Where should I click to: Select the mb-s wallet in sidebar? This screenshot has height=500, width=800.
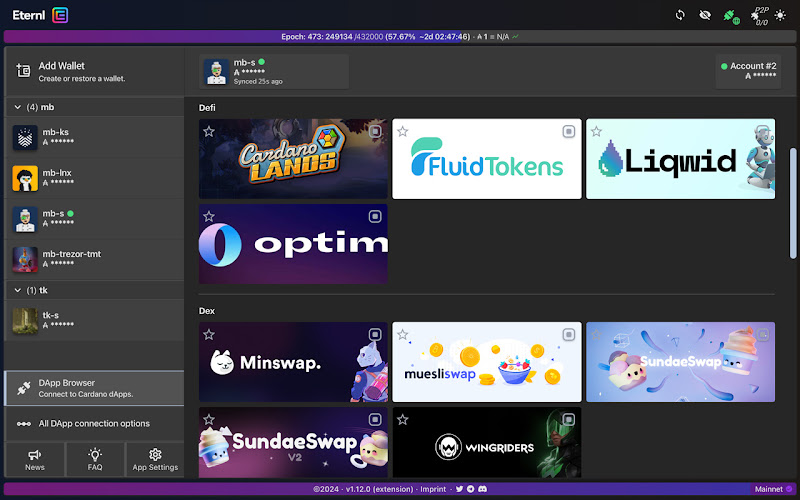pyautogui.click(x=94, y=218)
